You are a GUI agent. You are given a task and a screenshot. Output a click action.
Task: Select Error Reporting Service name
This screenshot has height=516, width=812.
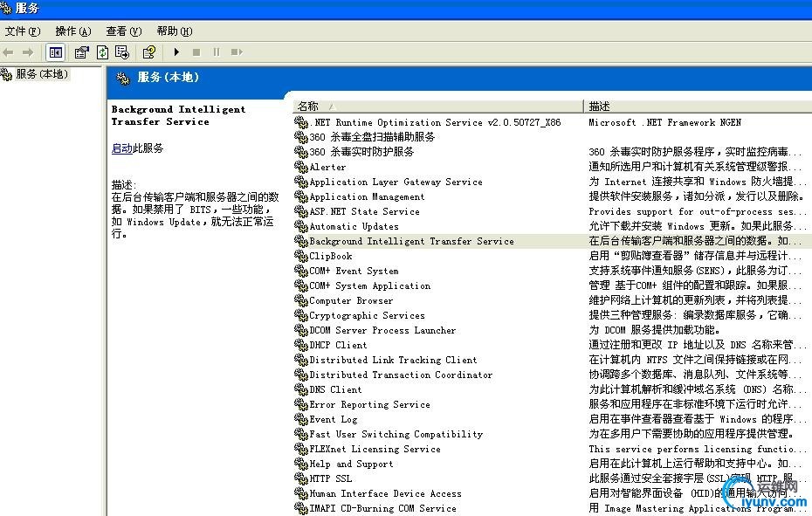369,404
